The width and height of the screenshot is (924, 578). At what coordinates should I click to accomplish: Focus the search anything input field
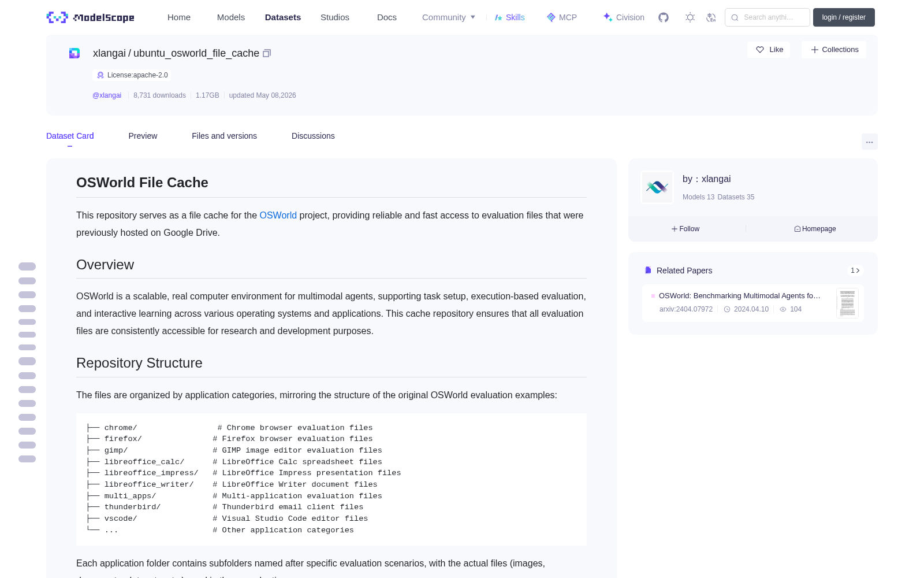pos(767,17)
